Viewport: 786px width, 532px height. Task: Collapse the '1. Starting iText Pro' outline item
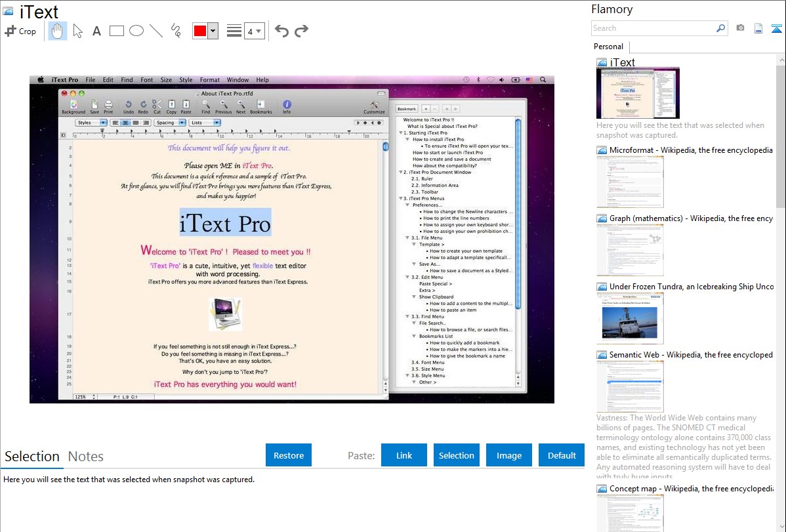coord(400,133)
